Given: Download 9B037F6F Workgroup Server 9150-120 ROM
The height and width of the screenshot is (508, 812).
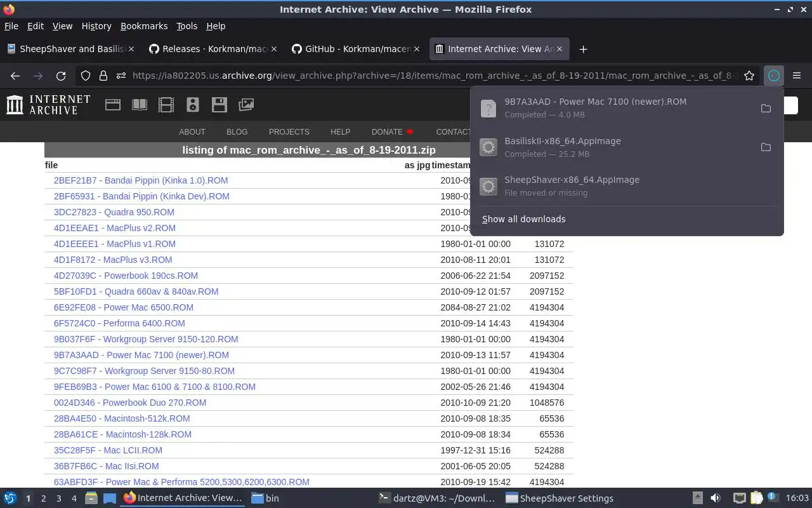Looking at the screenshot, I should (146, 339).
